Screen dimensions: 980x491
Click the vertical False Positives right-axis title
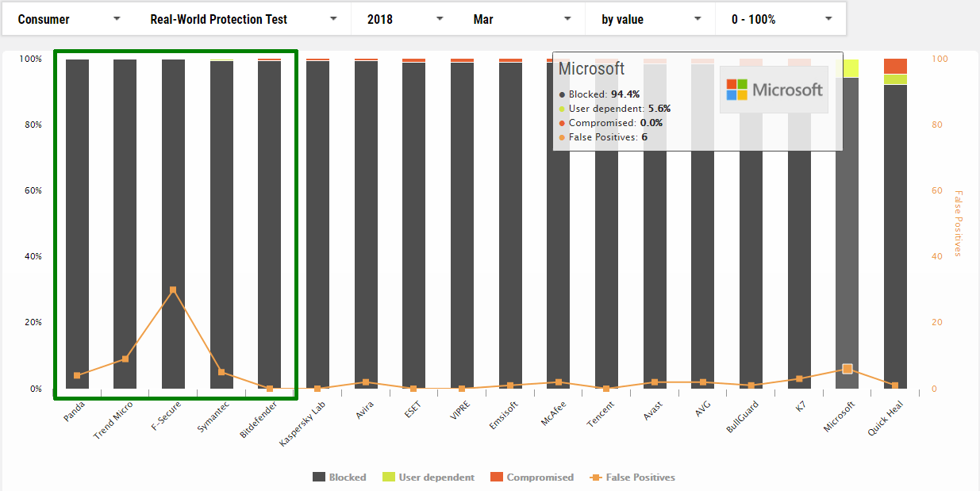click(958, 224)
